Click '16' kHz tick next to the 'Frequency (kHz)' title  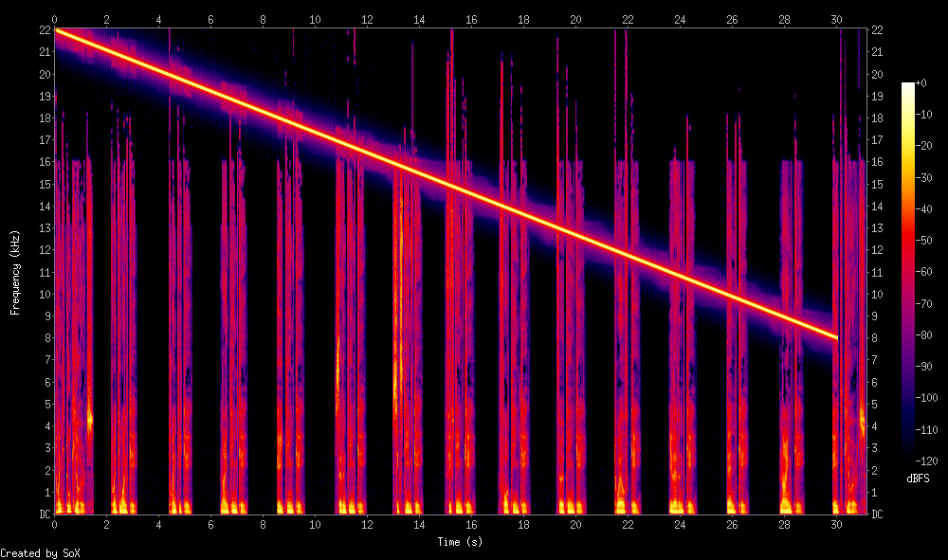coord(46,162)
